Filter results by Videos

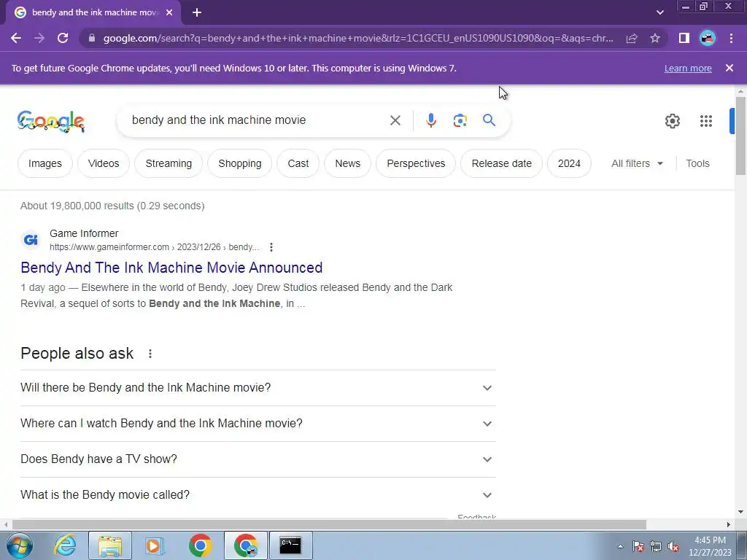[104, 163]
